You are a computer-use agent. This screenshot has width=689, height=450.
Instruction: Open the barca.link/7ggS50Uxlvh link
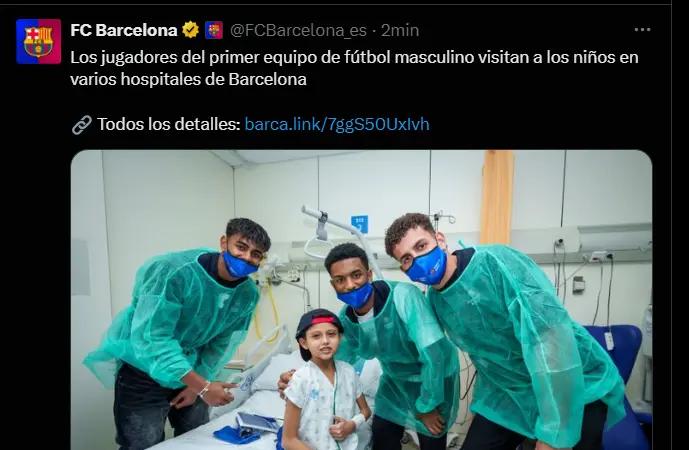click(x=337, y=124)
